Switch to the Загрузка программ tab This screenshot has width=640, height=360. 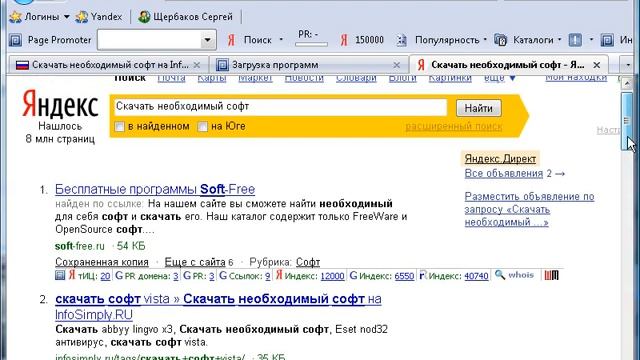tap(275, 65)
